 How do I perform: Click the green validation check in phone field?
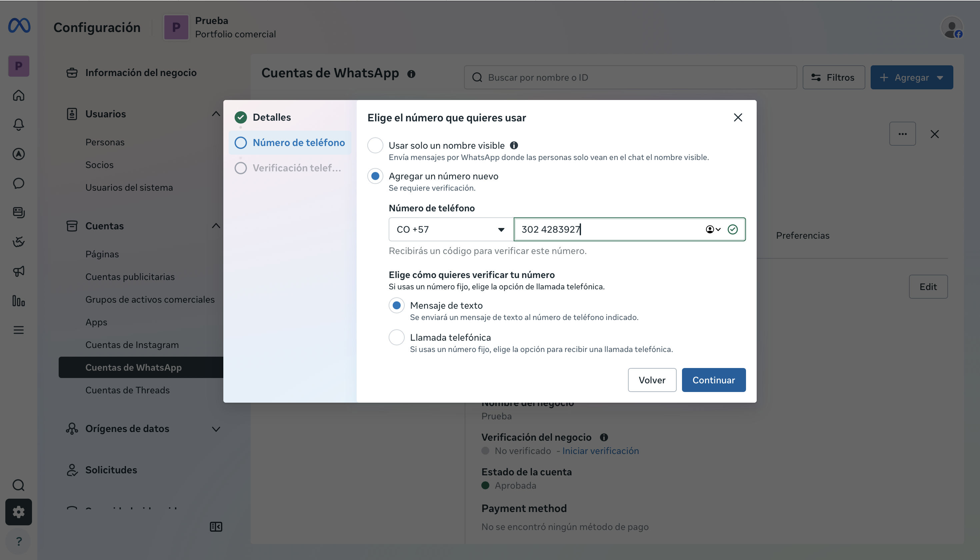(733, 229)
